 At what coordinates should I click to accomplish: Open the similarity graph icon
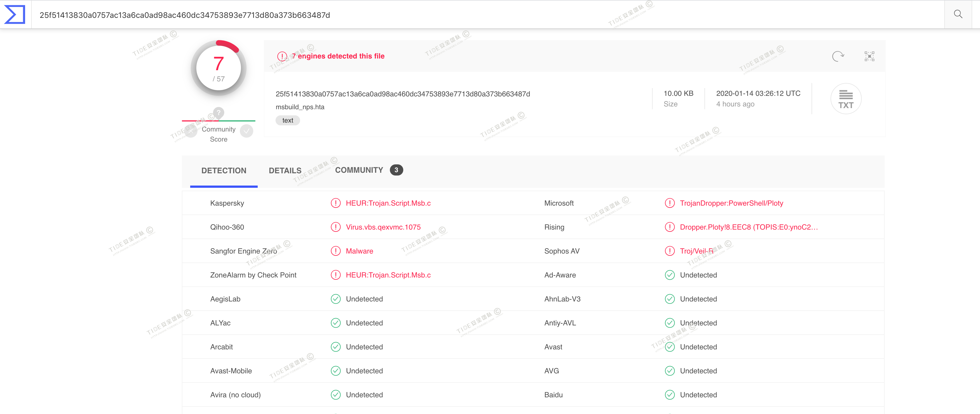(x=869, y=56)
